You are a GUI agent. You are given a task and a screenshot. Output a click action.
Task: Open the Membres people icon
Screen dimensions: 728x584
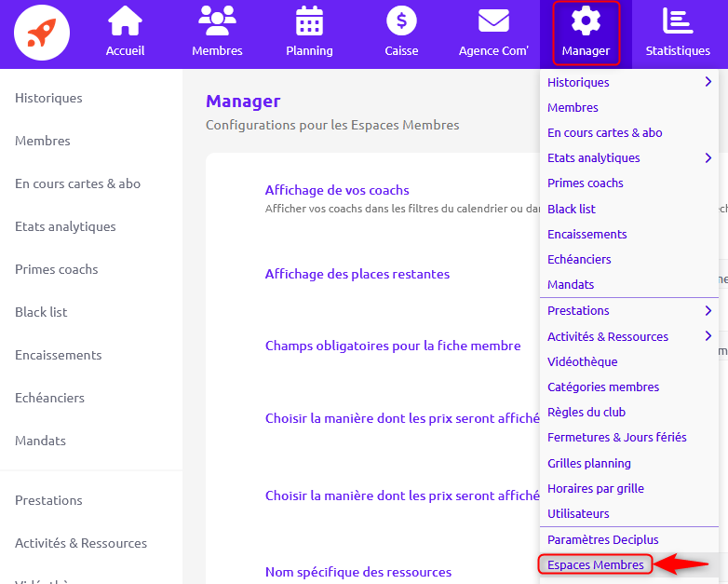(x=217, y=20)
